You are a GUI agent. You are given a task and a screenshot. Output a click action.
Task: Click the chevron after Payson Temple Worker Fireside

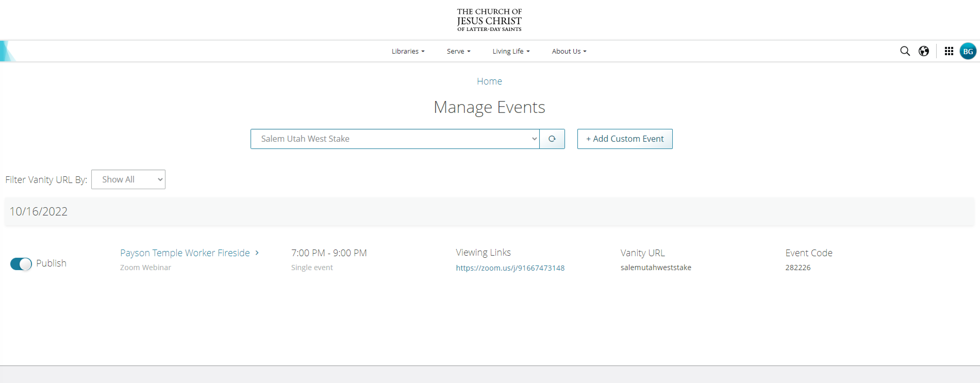point(257,253)
